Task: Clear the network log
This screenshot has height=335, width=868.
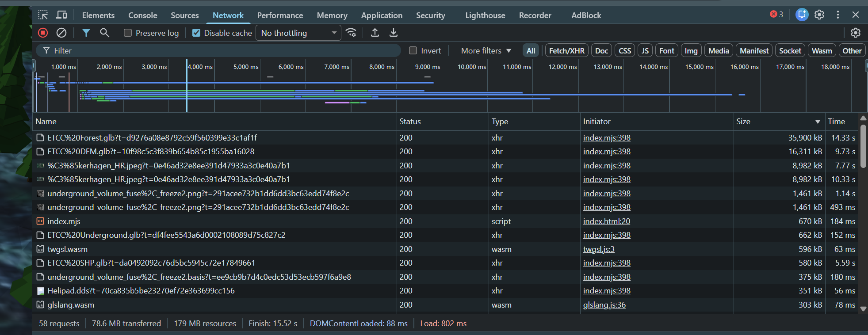Action: (x=61, y=33)
